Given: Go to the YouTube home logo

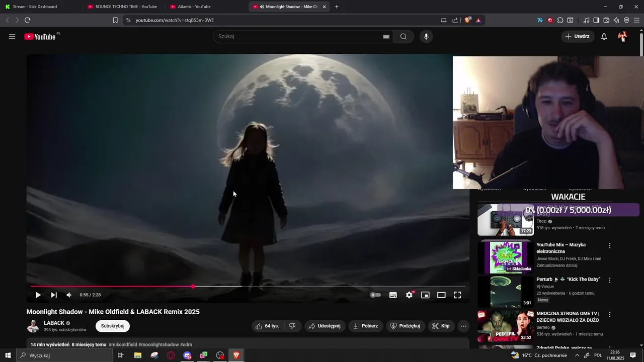Looking at the screenshot, I should coord(40,37).
